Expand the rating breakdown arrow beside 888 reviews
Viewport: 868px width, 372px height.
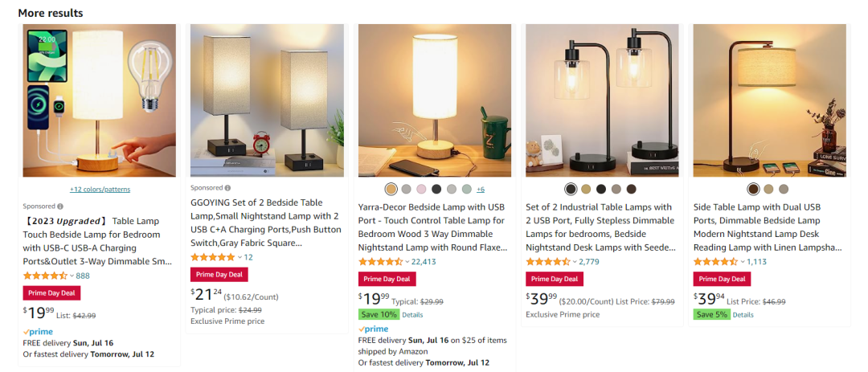[72, 276]
